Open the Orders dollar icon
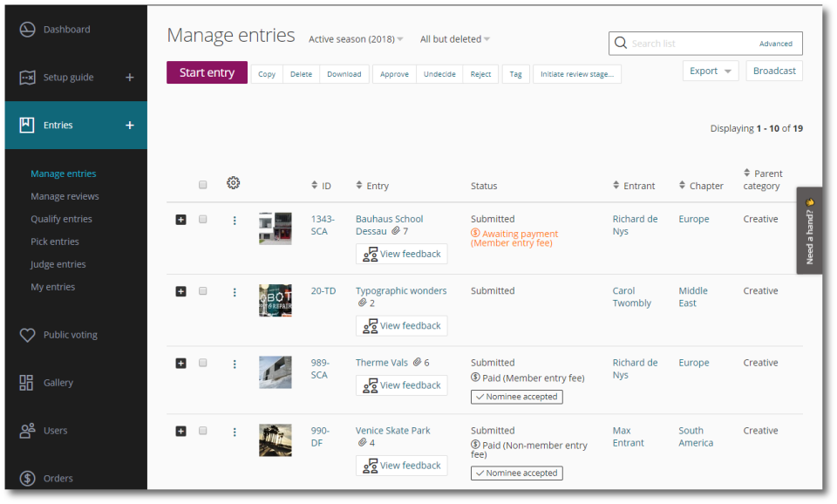Screen dimensions: 837x504 click(x=27, y=478)
